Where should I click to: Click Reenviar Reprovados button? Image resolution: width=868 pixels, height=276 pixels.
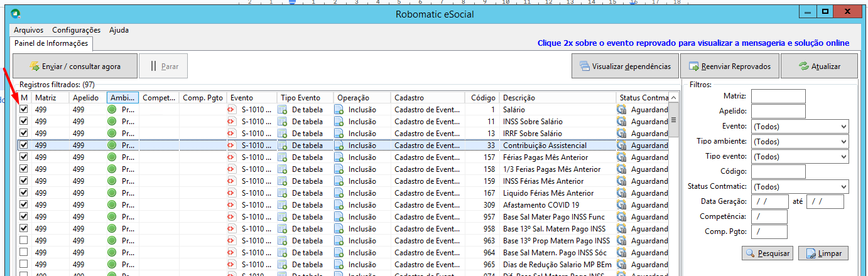pyautogui.click(x=730, y=66)
